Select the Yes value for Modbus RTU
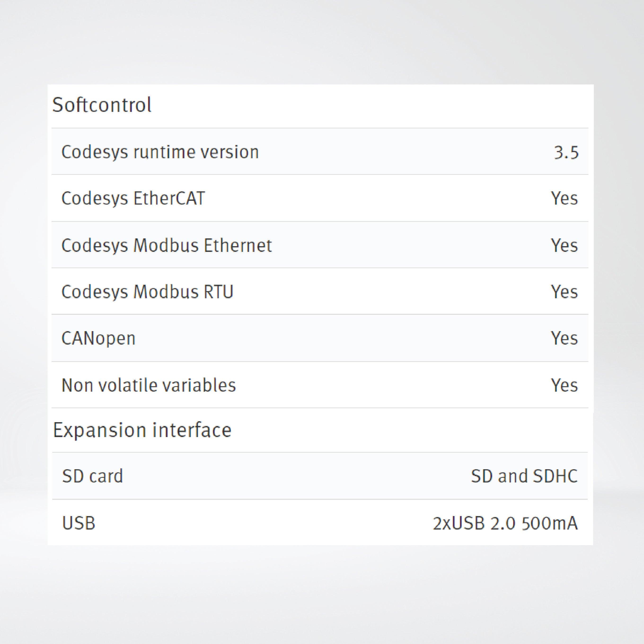This screenshot has height=644, width=644. (564, 292)
